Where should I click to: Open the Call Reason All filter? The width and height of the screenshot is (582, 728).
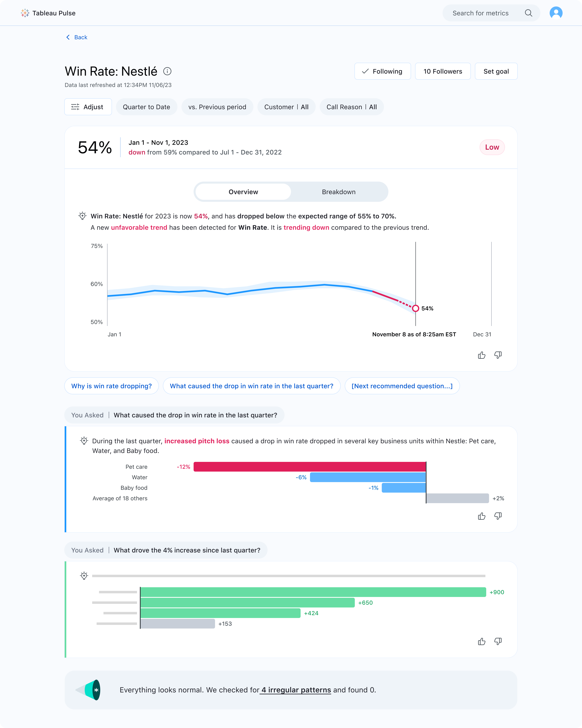point(351,107)
